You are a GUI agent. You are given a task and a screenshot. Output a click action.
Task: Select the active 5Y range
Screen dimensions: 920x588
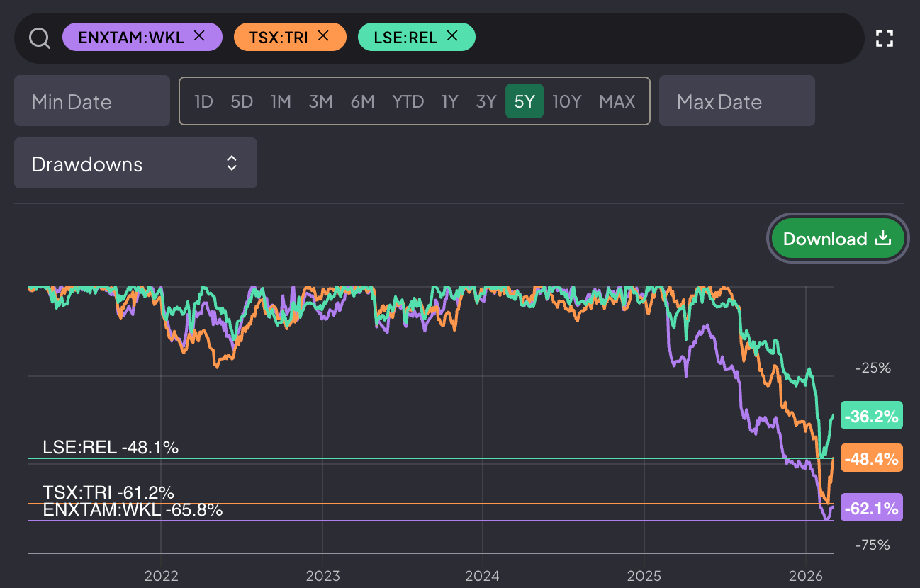pyautogui.click(x=524, y=101)
